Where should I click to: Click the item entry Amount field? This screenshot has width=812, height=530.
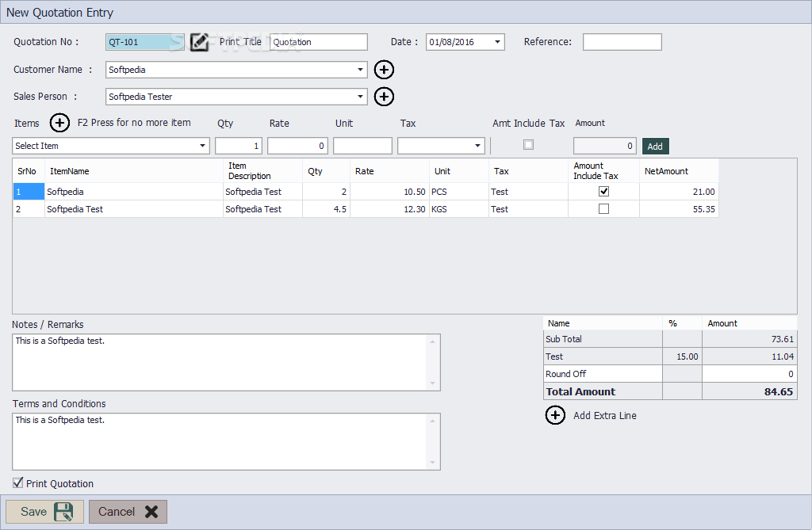click(605, 146)
